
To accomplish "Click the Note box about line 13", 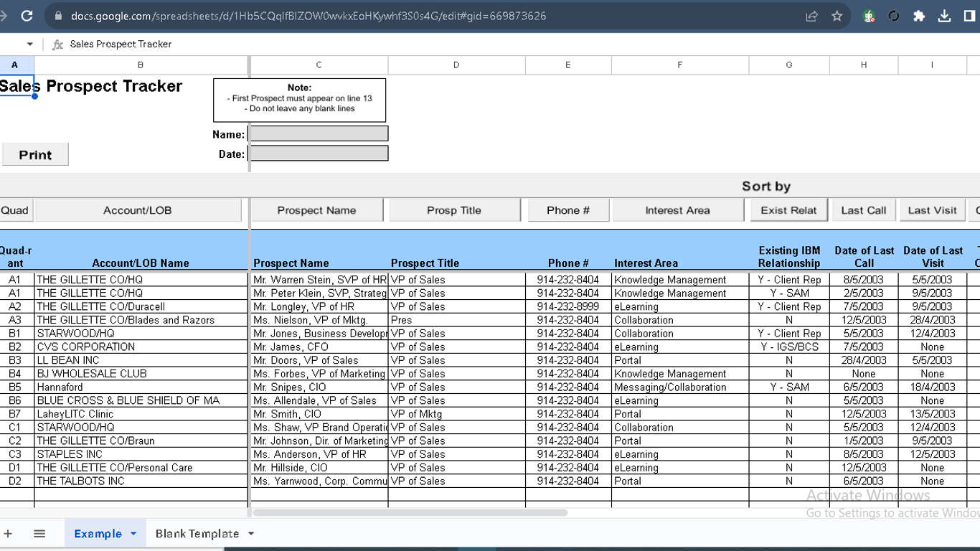I will click(x=299, y=100).
